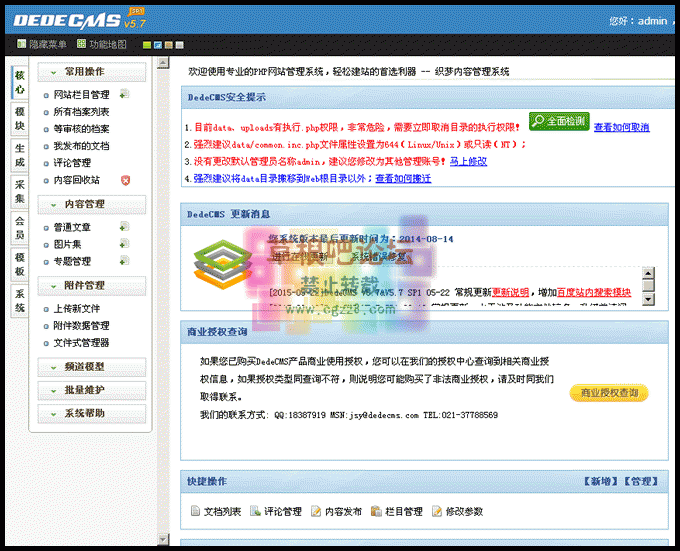Screen dimensions: 680x551
Task: Click the DedeCMS logo
Action: (79, 20)
